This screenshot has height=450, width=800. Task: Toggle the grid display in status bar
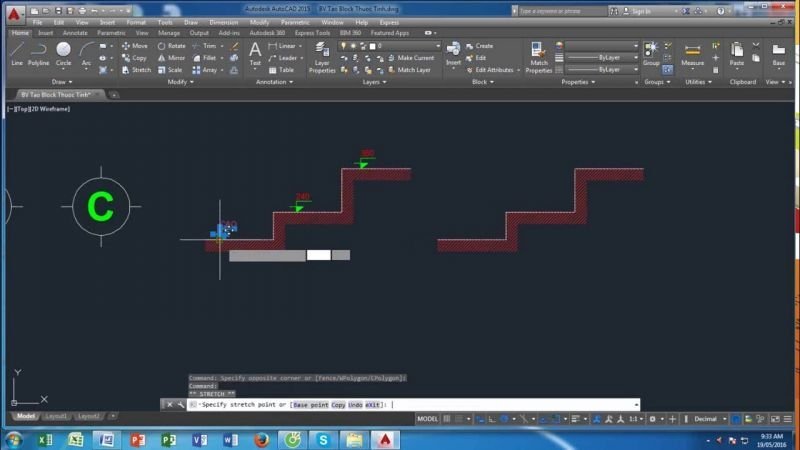pos(447,419)
